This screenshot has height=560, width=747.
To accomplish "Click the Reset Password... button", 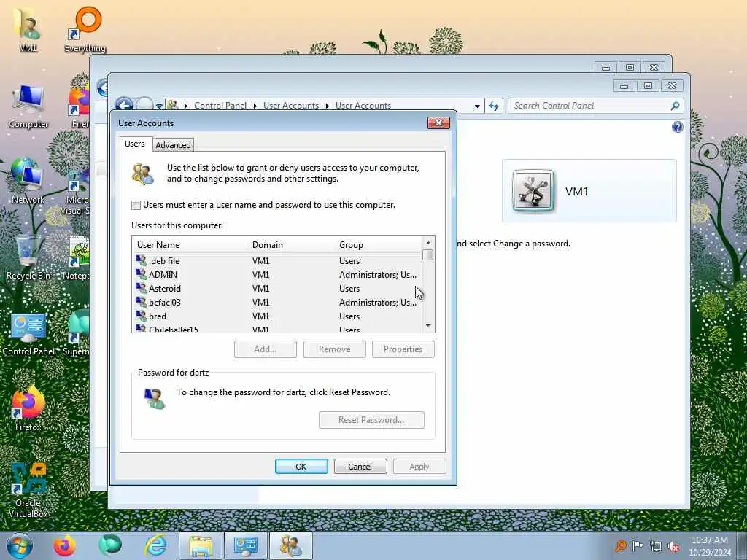I will (371, 420).
